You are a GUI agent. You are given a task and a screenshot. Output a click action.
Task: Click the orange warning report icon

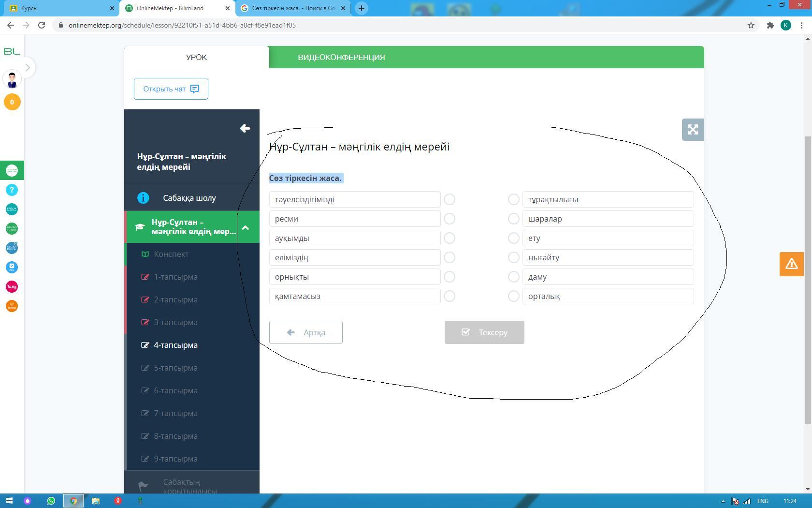791,264
